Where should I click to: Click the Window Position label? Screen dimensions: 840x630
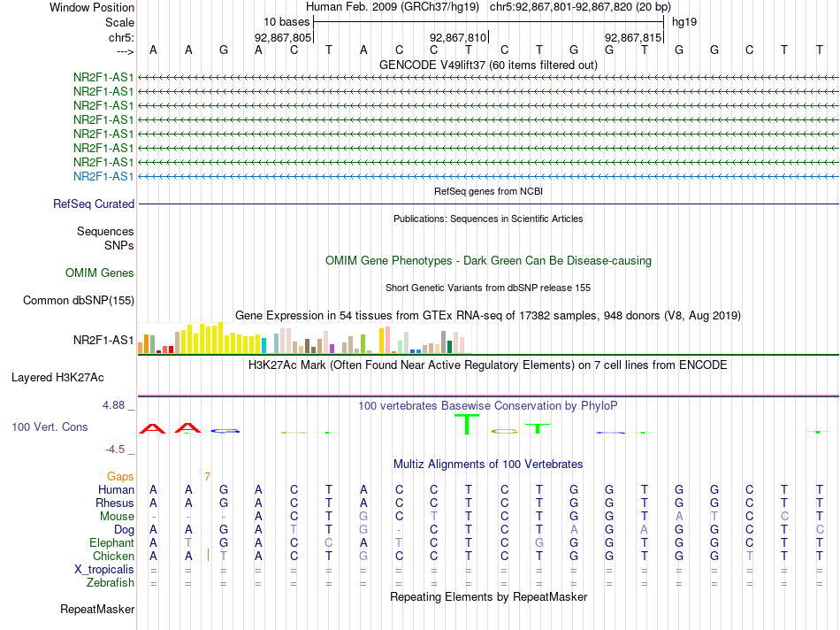(92, 7)
